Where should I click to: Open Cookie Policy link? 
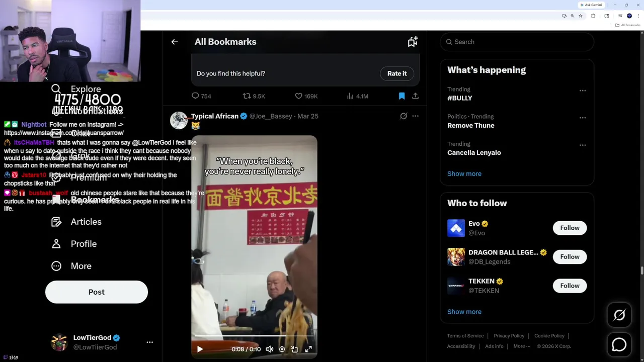click(549, 336)
